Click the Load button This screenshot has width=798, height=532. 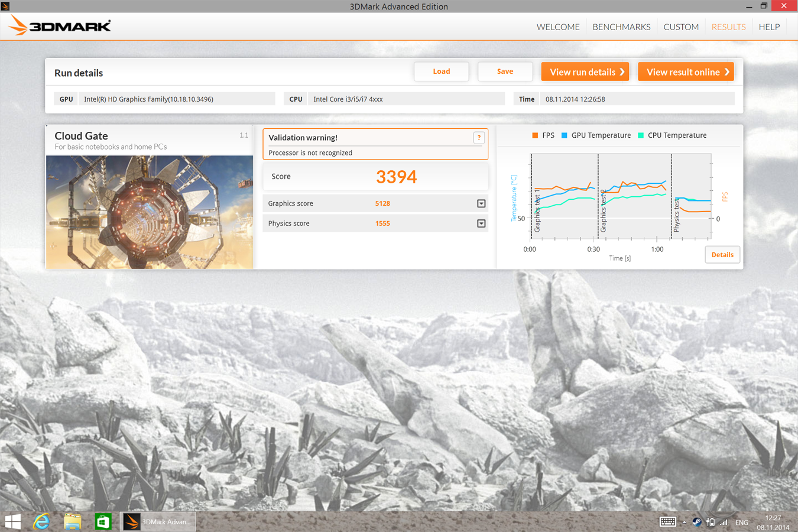442,72
